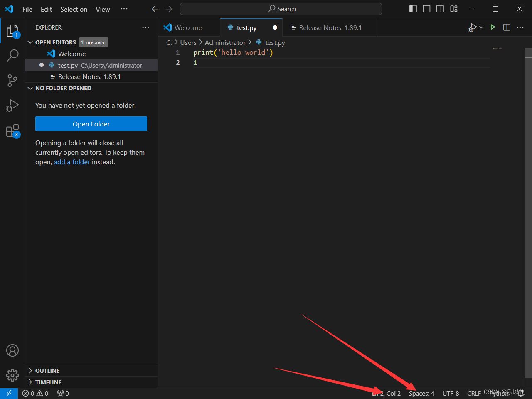Image resolution: width=532 pixels, height=399 pixels.
Task: Toggle the secondary sidebar layout control
Action: (x=440, y=8)
